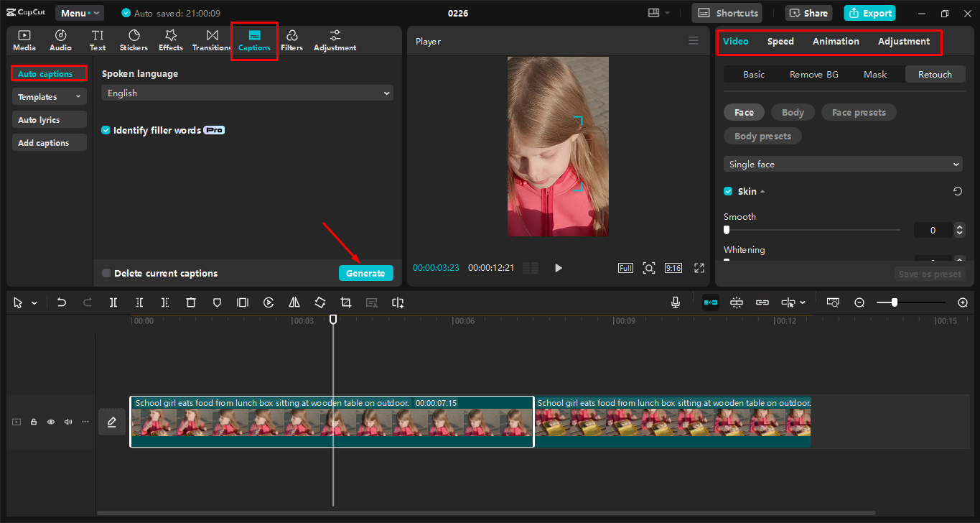Open the Transitions panel
980x523 pixels.
211,40
